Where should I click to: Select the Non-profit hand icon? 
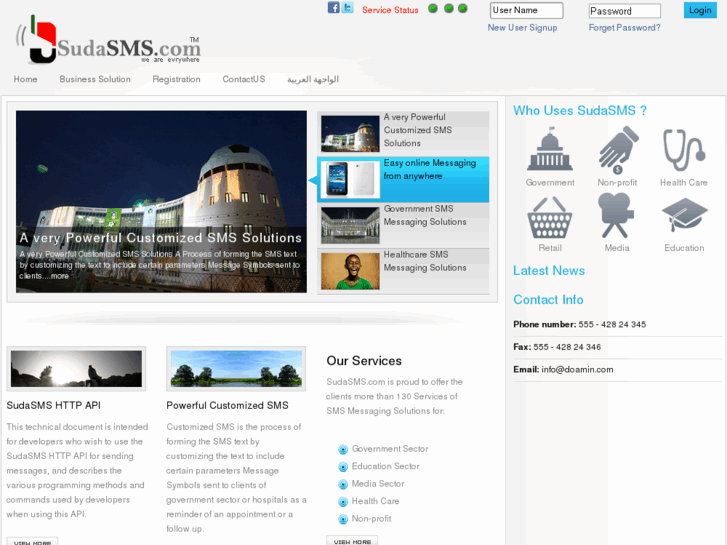click(618, 149)
